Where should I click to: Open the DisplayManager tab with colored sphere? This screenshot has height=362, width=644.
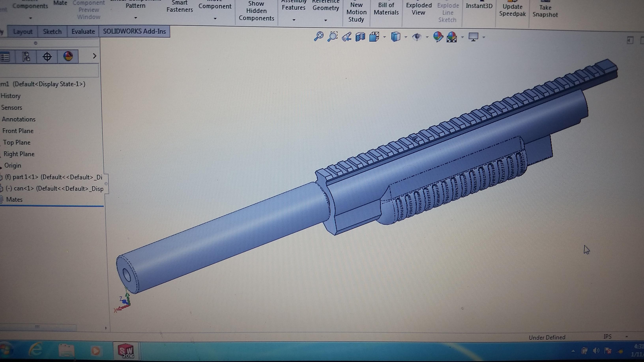pos(68,56)
